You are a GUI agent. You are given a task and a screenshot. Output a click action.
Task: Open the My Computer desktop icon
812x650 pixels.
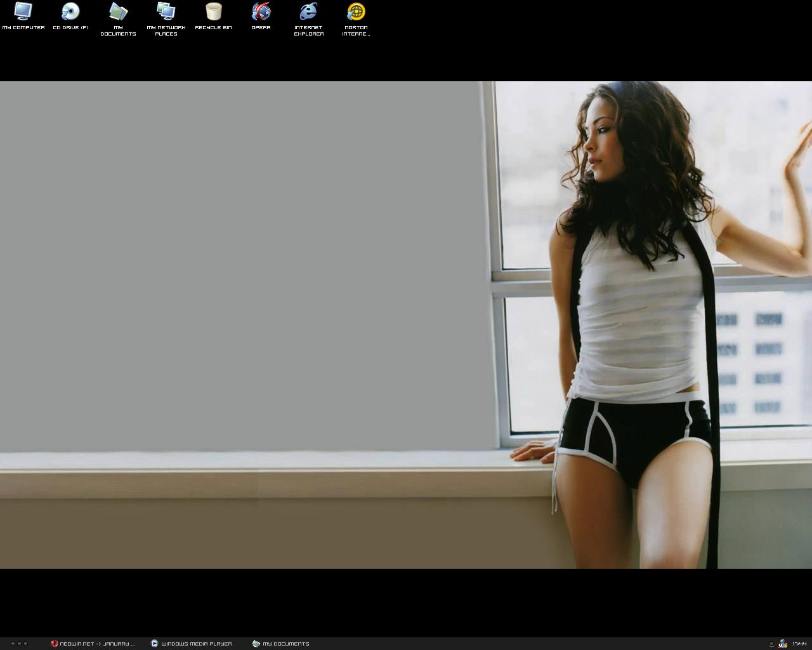[x=23, y=11]
